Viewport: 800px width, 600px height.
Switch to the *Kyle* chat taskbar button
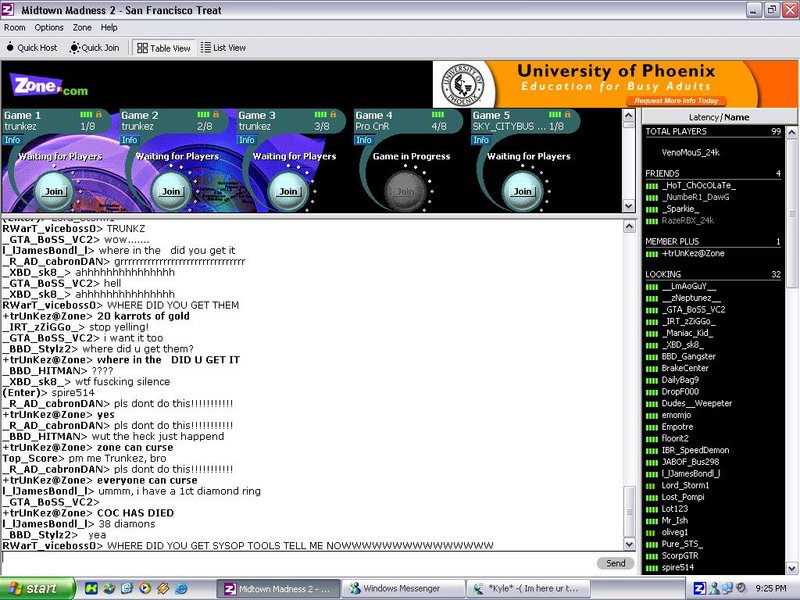click(x=529, y=589)
